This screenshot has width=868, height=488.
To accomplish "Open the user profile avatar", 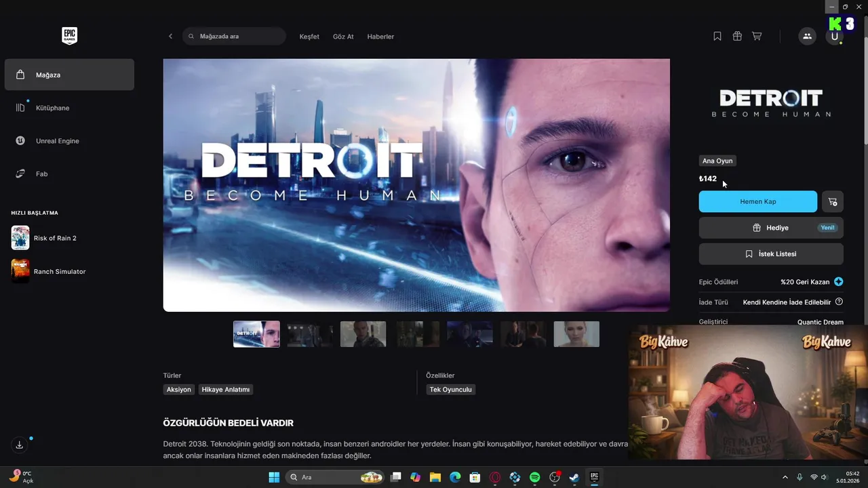I will [x=834, y=36].
